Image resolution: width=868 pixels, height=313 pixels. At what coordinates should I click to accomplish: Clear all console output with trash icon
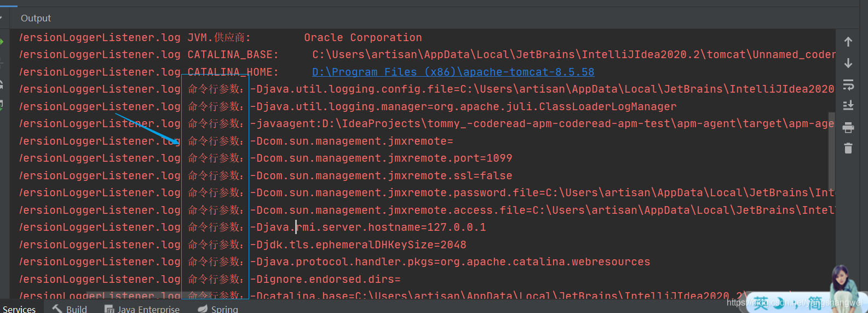click(x=848, y=148)
